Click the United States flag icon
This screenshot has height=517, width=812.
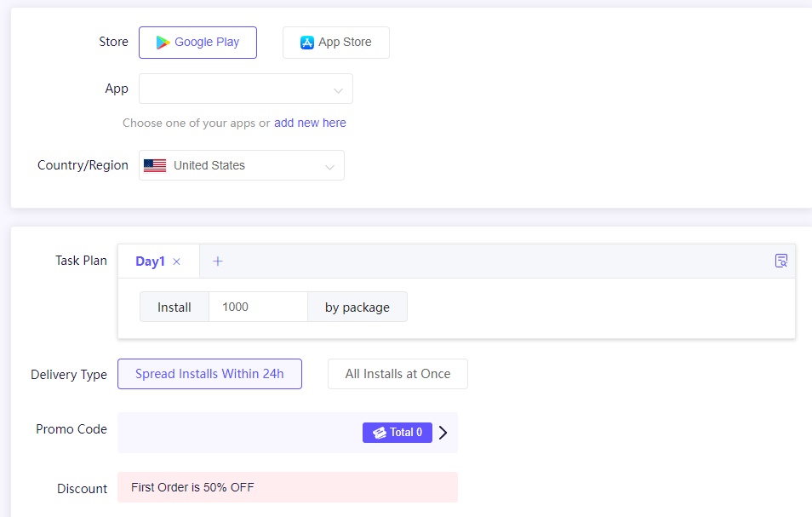(x=155, y=165)
